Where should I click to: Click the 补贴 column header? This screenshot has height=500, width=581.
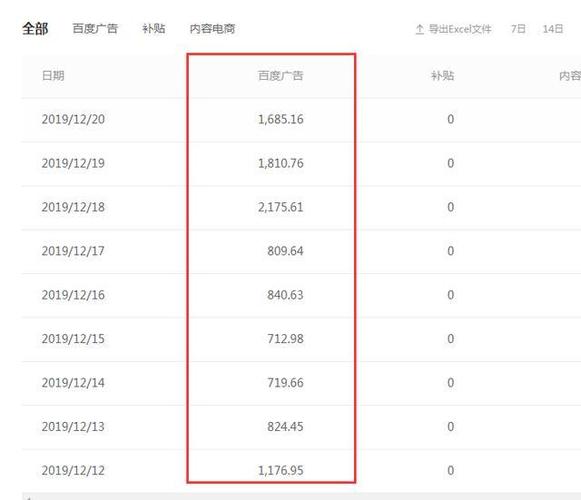pyautogui.click(x=442, y=76)
